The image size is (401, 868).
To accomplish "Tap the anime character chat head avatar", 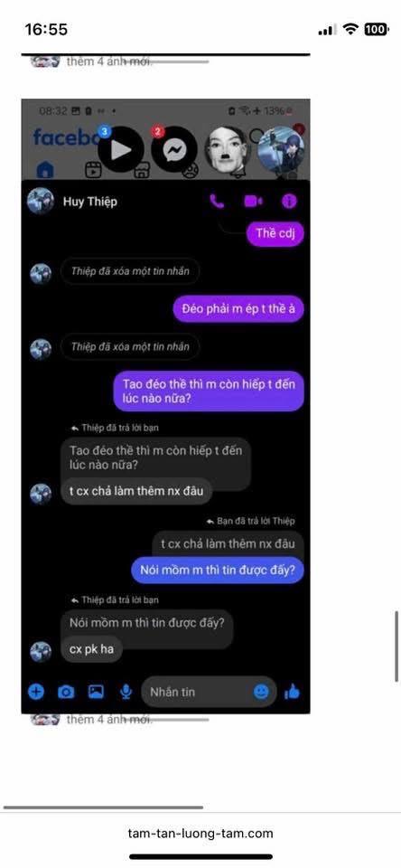I will pos(280,151).
